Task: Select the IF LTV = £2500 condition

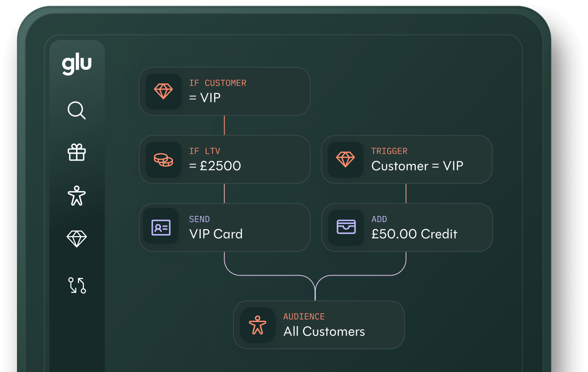Action: [225, 159]
